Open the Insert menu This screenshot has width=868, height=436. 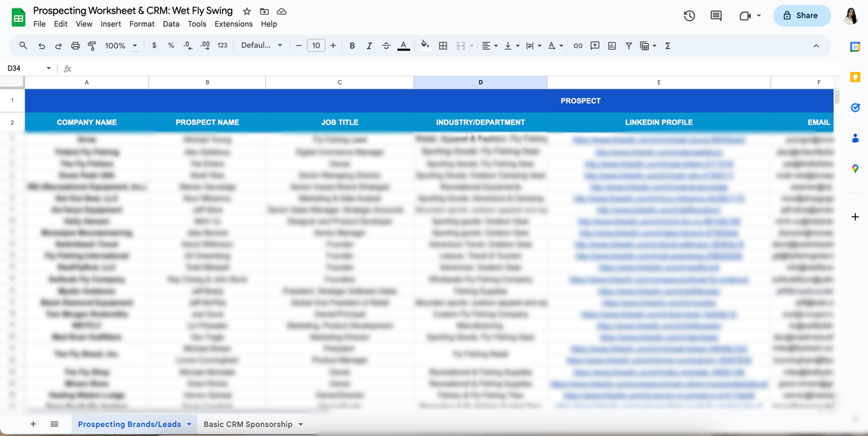pyautogui.click(x=111, y=24)
